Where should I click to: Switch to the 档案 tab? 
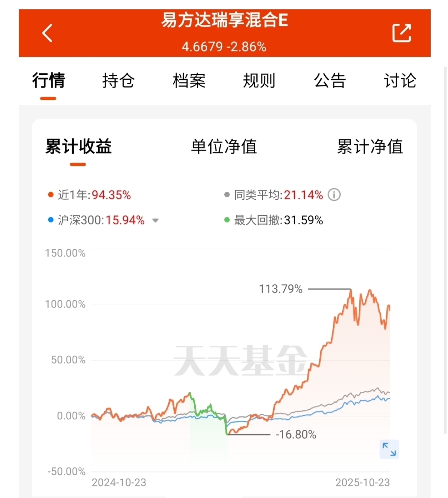(189, 80)
